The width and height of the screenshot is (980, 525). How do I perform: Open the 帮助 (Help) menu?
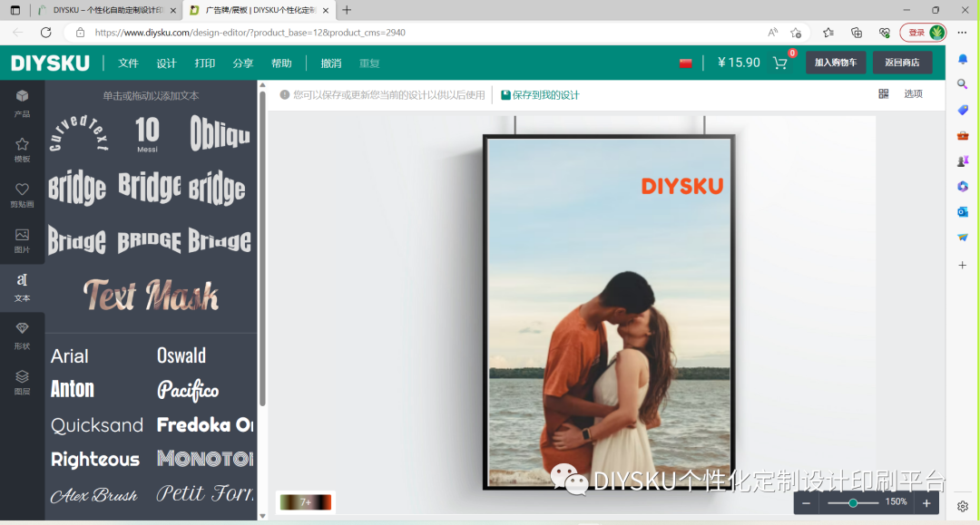coord(281,63)
